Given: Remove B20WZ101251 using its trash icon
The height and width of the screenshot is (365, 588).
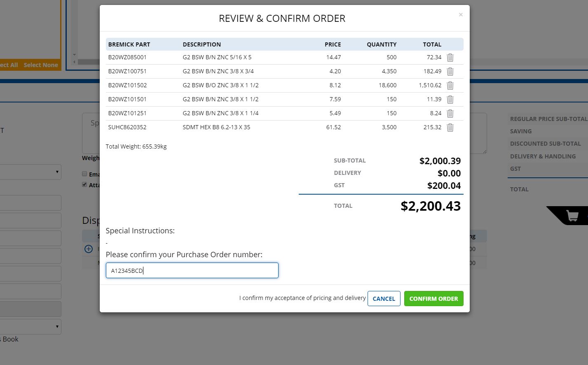Looking at the screenshot, I should [x=450, y=114].
